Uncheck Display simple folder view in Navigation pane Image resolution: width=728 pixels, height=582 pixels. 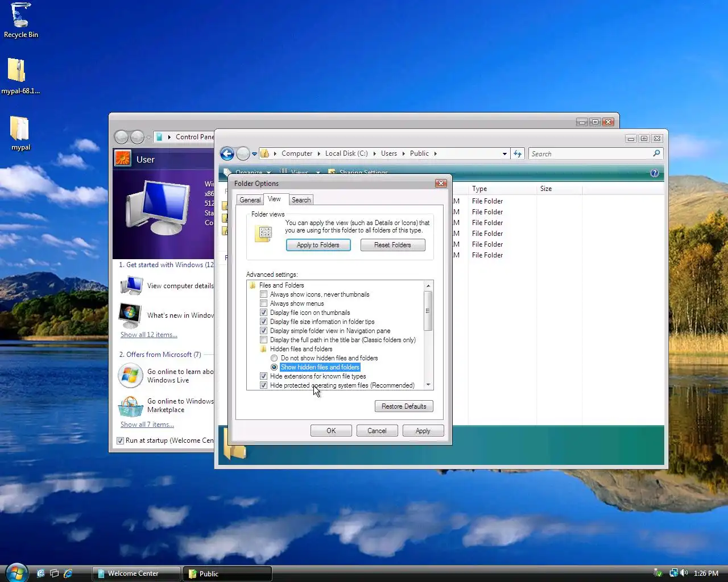pyautogui.click(x=263, y=331)
